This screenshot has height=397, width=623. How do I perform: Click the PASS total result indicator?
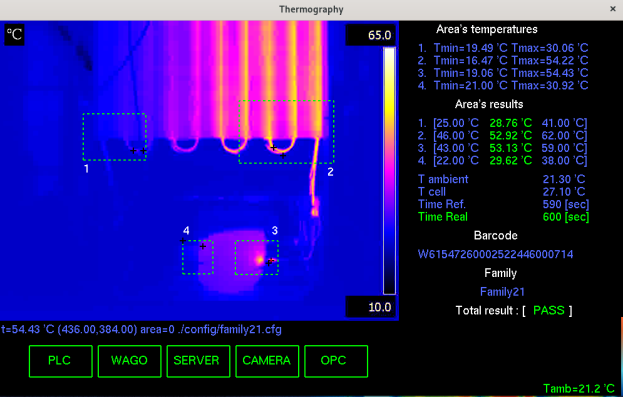(x=549, y=310)
